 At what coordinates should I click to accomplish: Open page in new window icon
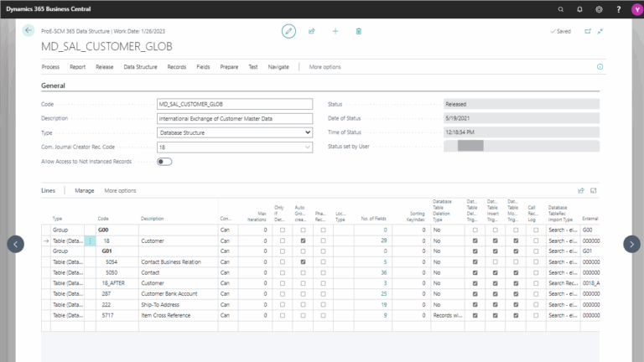pos(588,31)
